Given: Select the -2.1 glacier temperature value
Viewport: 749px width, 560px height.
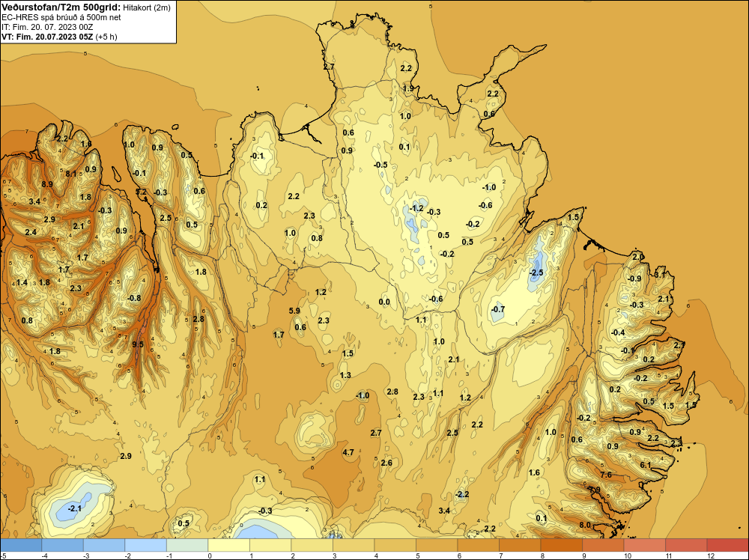Looking at the screenshot, I should pyautogui.click(x=74, y=508).
